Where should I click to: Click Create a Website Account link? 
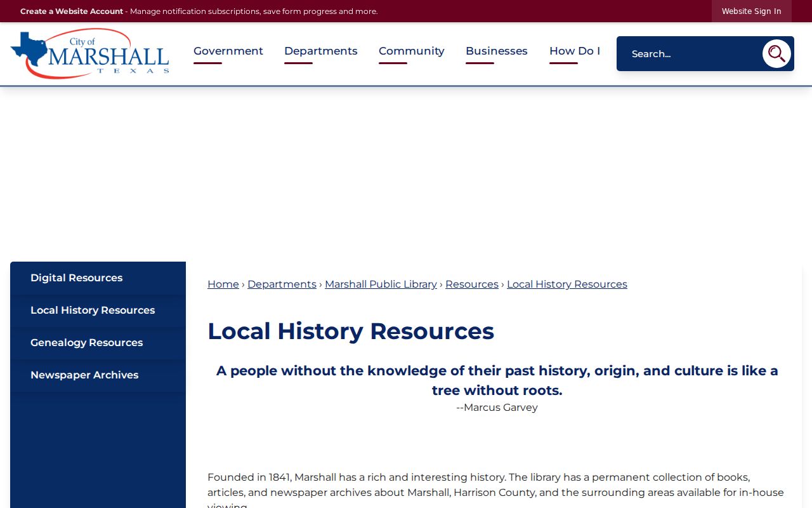[x=72, y=11]
